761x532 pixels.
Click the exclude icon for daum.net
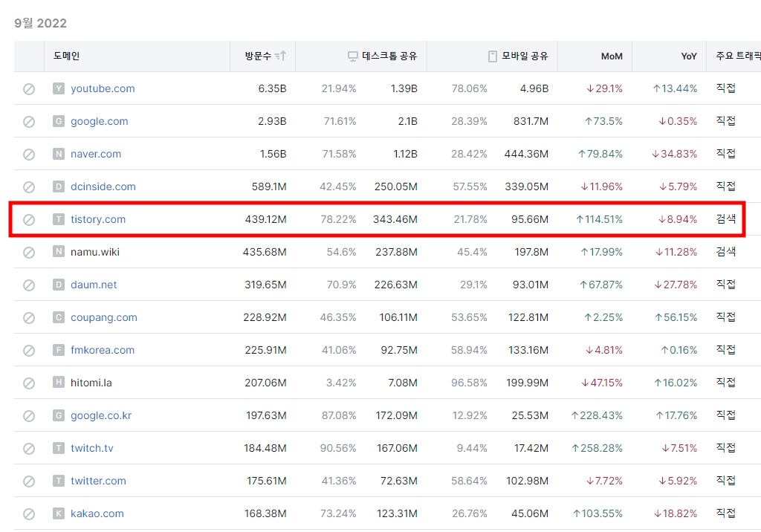click(29, 285)
